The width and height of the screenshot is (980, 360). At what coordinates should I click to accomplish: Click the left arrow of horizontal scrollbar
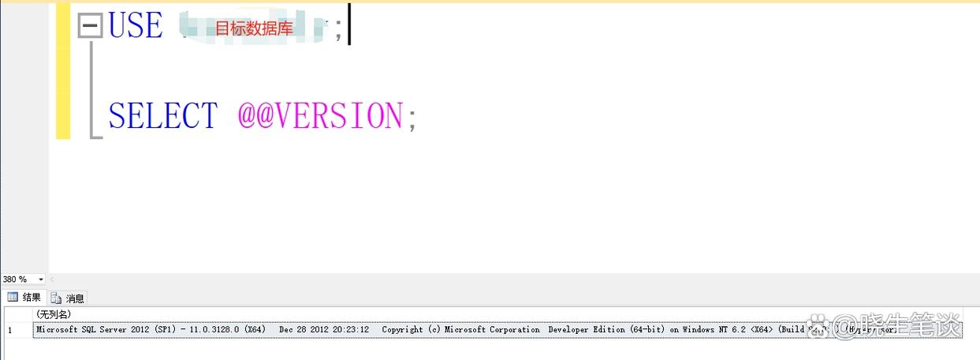52,279
